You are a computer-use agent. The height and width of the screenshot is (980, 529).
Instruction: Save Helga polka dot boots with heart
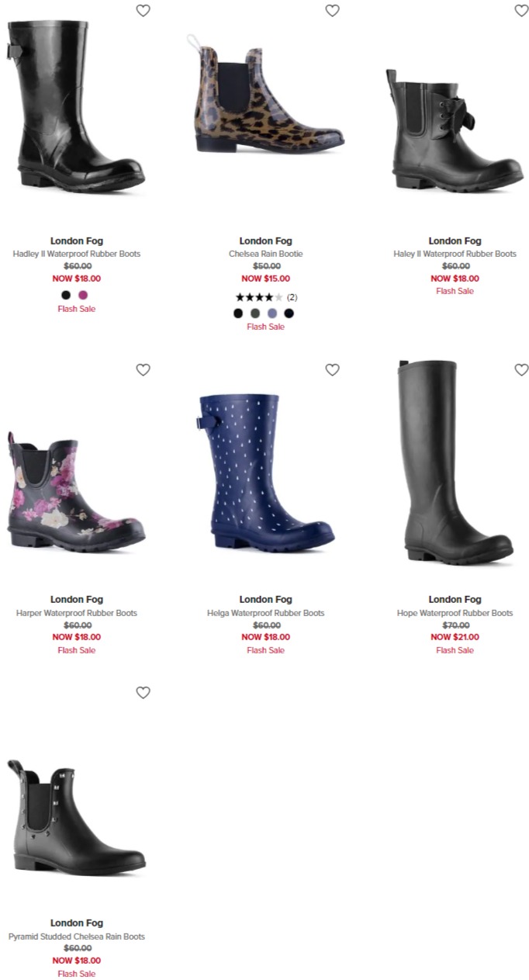(x=332, y=370)
